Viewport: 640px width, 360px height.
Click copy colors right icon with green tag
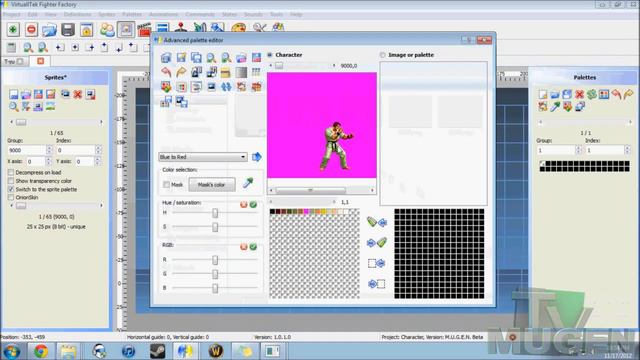pyautogui.click(x=377, y=242)
